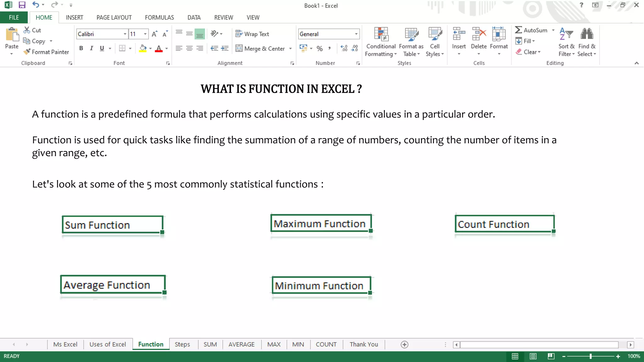This screenshot has height=362, width=644.
Task: Open the FILE tab
Action: point(14,18)
